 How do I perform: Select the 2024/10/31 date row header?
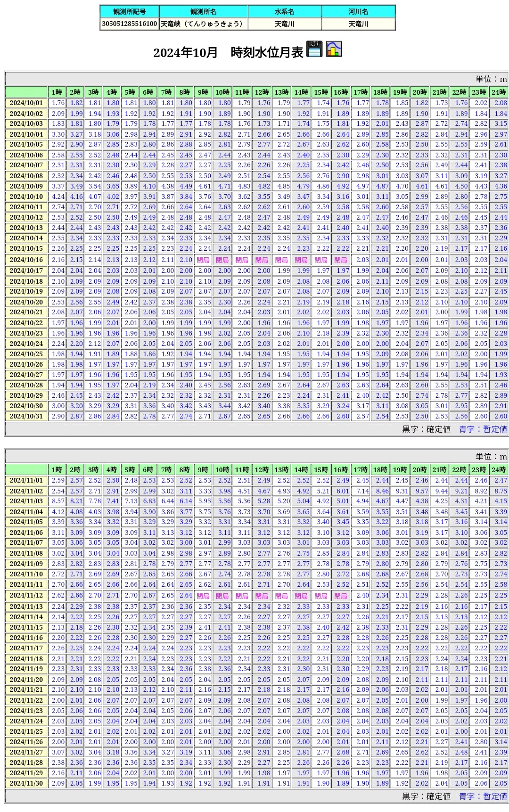[26, 417]
